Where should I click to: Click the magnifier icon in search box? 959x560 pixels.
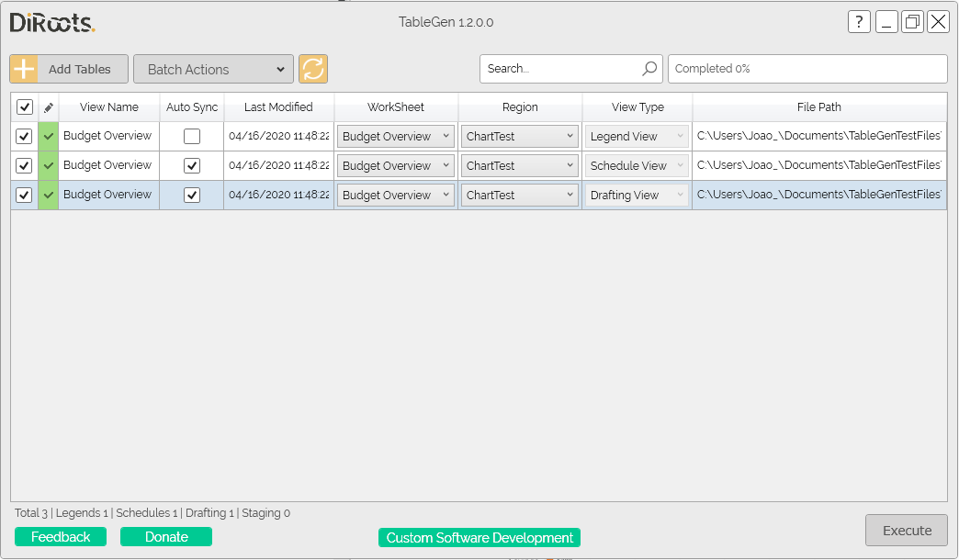point(649,69)
